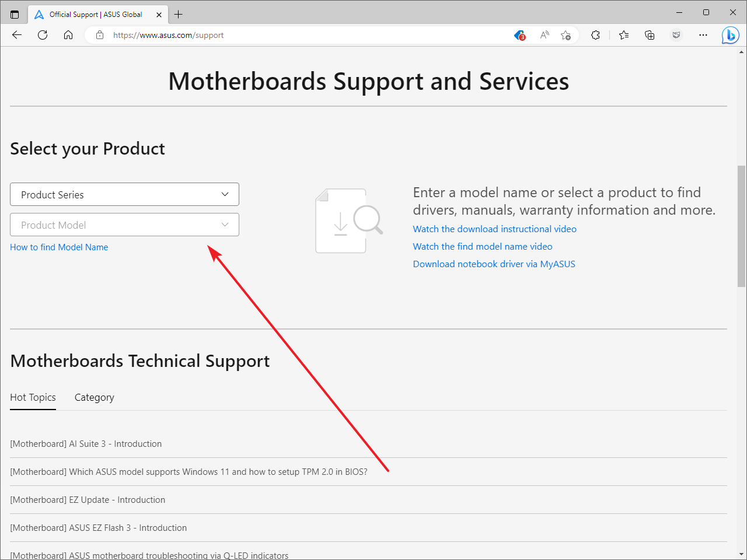
Task: Activate Read Aloud icon in address bar
Action: 544,35
